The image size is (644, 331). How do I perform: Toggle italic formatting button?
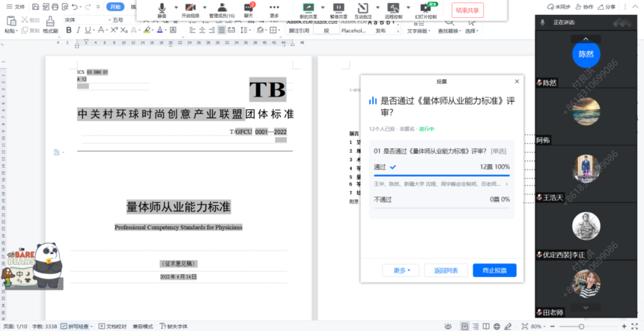(x=79, y=31)
